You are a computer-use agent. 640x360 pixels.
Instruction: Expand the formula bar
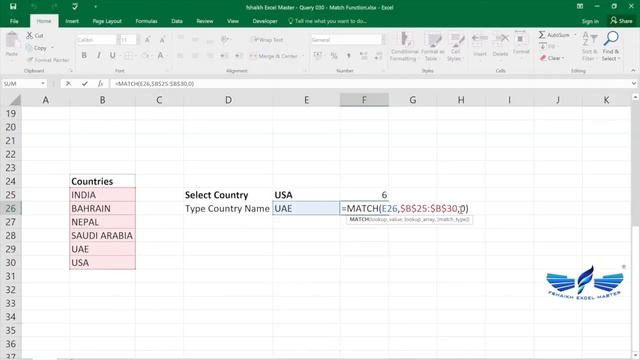(x=633, y=84)
